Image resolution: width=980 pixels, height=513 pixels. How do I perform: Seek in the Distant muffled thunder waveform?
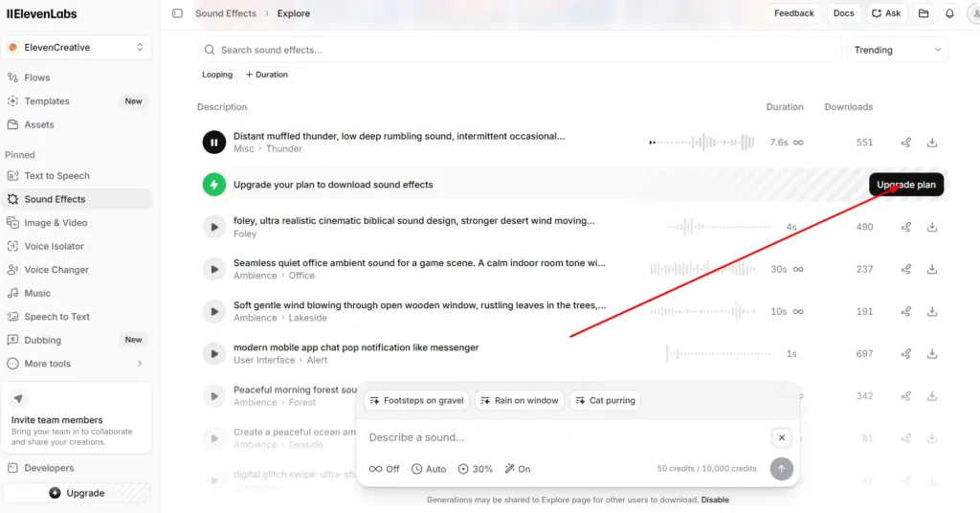click(702, 143)
